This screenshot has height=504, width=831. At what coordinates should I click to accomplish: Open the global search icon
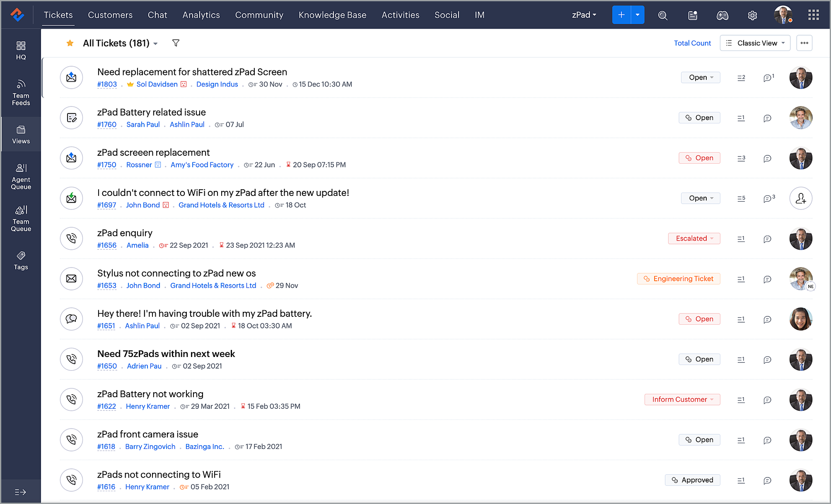click(662, 15)
